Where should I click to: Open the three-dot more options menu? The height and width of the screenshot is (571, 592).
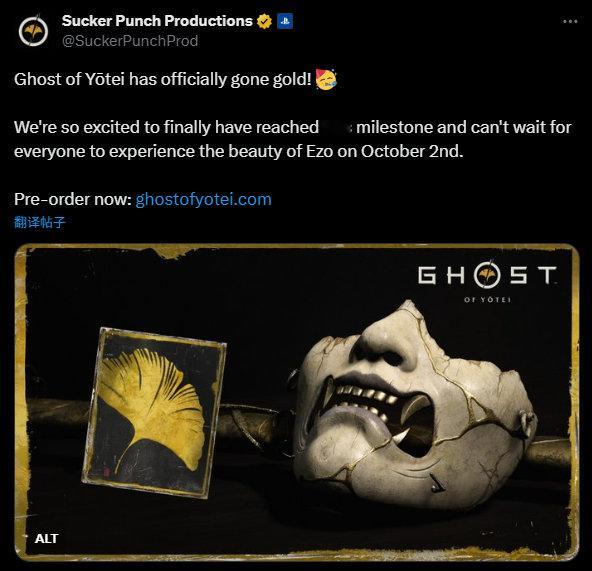pos(570,22)
